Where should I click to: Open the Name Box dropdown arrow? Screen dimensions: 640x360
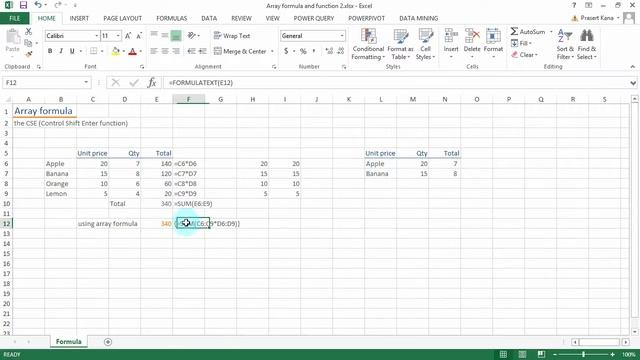[x=86, y=82]
